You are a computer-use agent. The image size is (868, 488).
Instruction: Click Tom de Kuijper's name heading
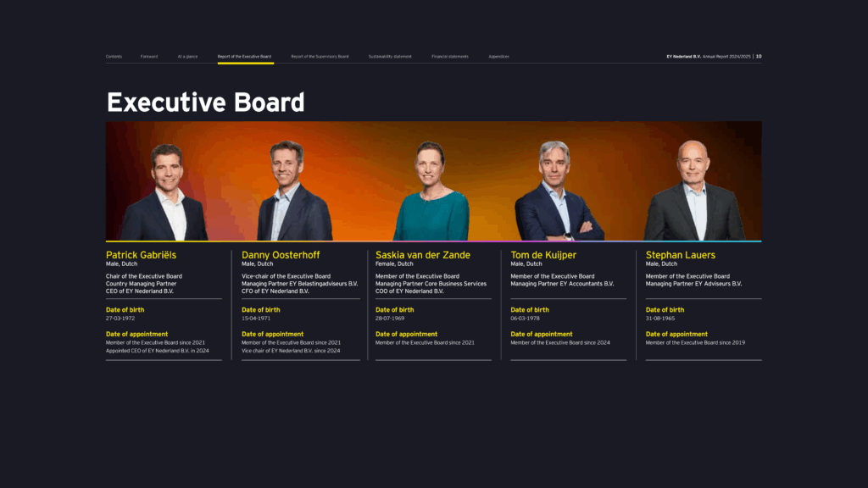(x=543, y=255)
